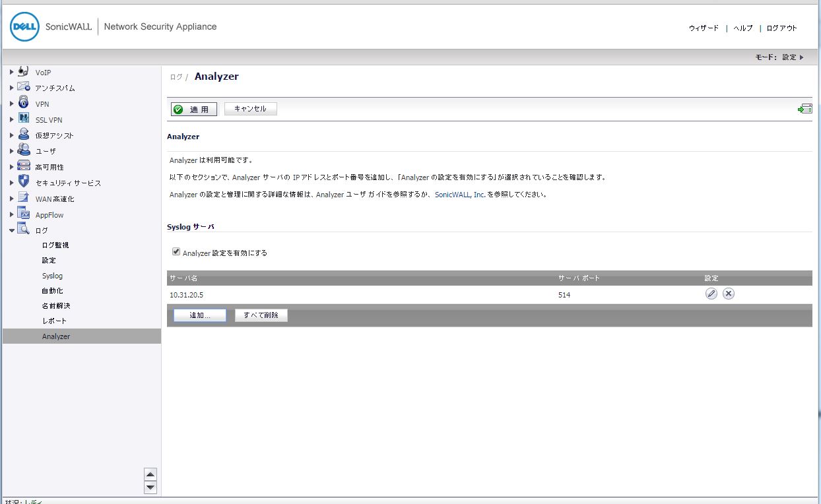Screen dimensions: 821x504
Task: Select ログ監視 in the sidebar menu
Action: point(55,245)
